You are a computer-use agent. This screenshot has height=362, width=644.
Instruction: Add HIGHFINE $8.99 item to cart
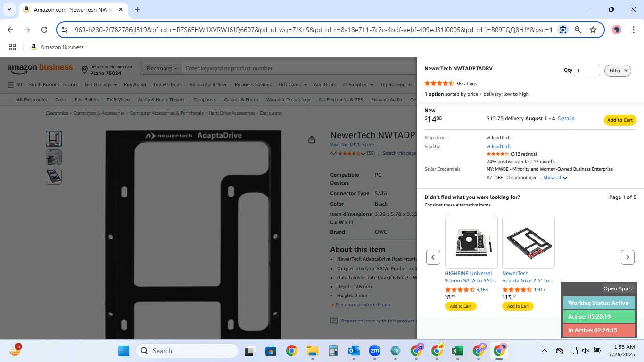click(461, 306)
